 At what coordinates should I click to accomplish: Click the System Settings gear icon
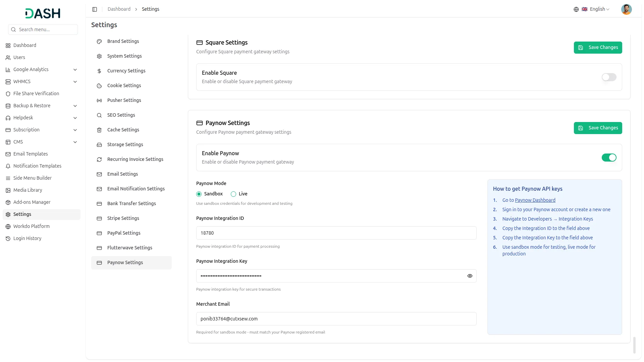[x=99, y=56]
